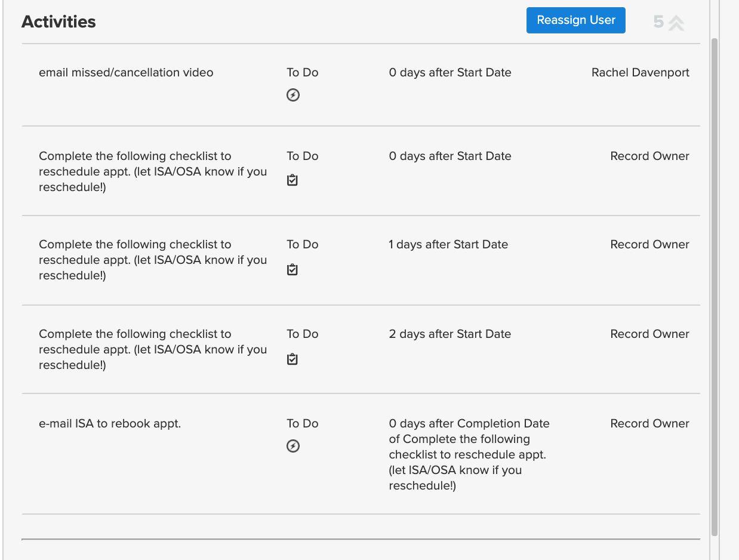The image size is (739, 560).
Task: Click the vertical scrollbar of the activities panel
Action: click(x=715, y=287)
